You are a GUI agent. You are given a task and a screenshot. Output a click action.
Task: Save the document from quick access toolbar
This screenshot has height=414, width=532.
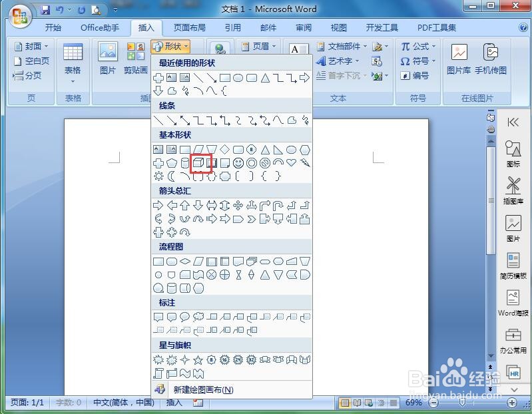click(x=45, y=10)
